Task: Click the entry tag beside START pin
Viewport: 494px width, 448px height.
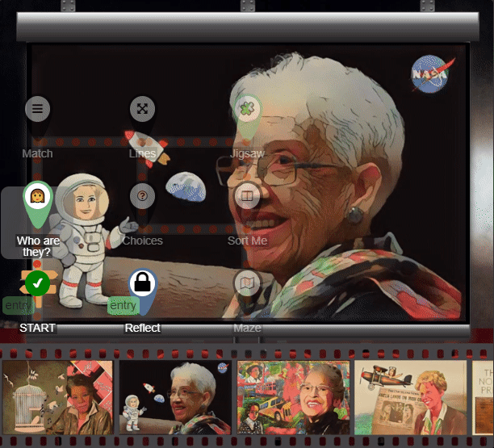Action: [19, 305]
